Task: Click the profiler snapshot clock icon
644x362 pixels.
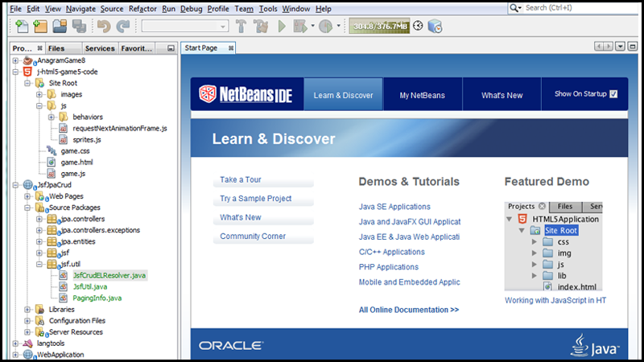Action: point(418,26)
